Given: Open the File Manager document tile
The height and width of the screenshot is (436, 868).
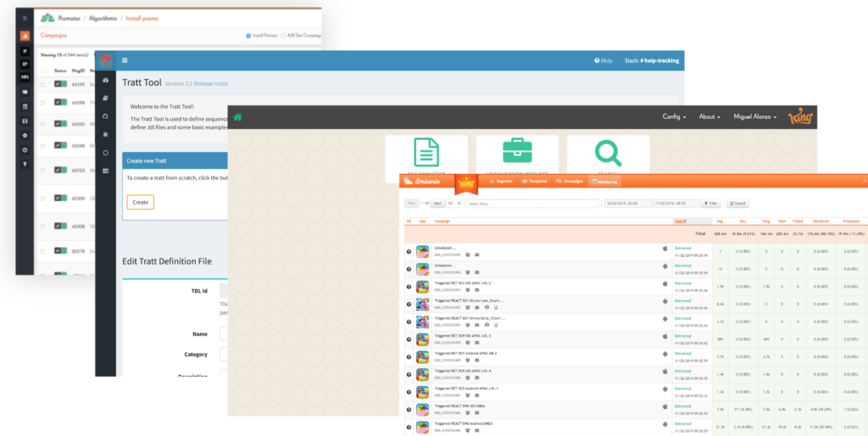Looking at the screenshot, I should [426, 157].
